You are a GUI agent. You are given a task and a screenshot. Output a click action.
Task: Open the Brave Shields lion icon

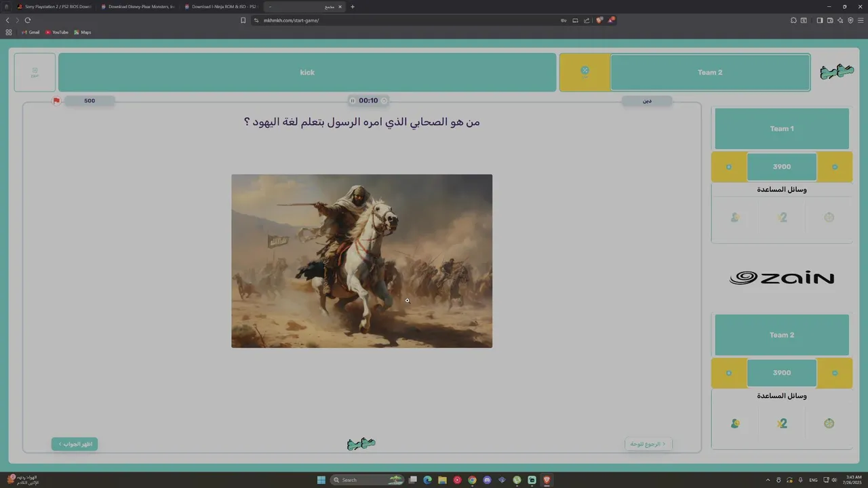(x=599, y=20)
